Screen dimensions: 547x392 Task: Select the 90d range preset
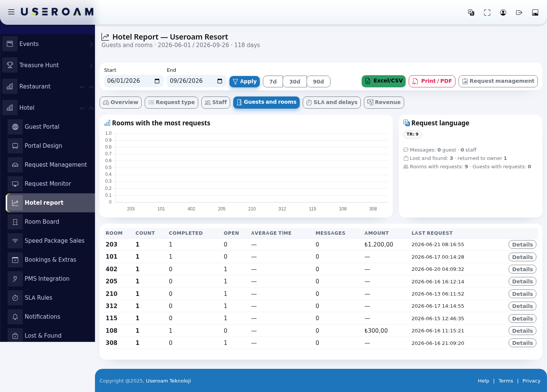pos(318,82)
